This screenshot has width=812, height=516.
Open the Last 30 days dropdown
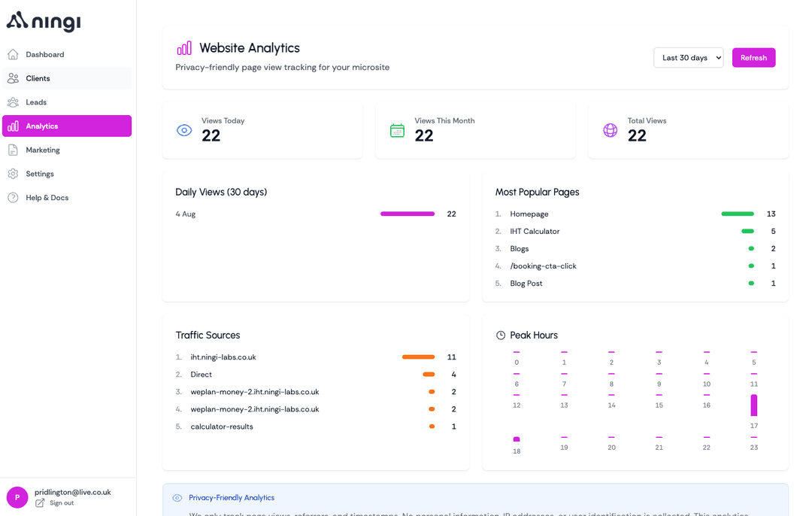click(x=688, y=57)
